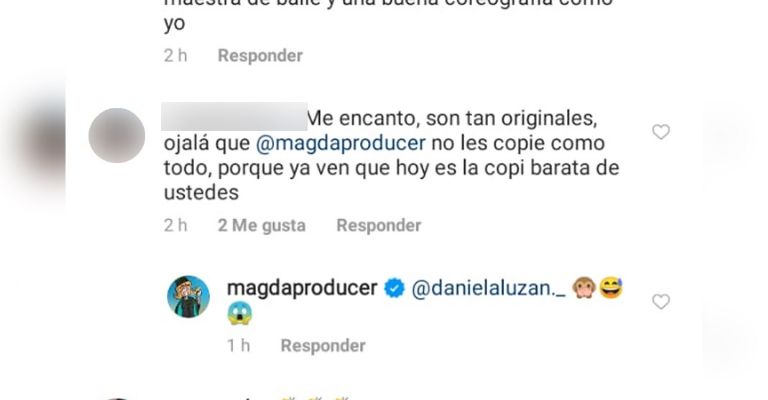The image size is (768, 400).
Task: Open the blurred commenter's profile picture
Action: coord(117,136)
